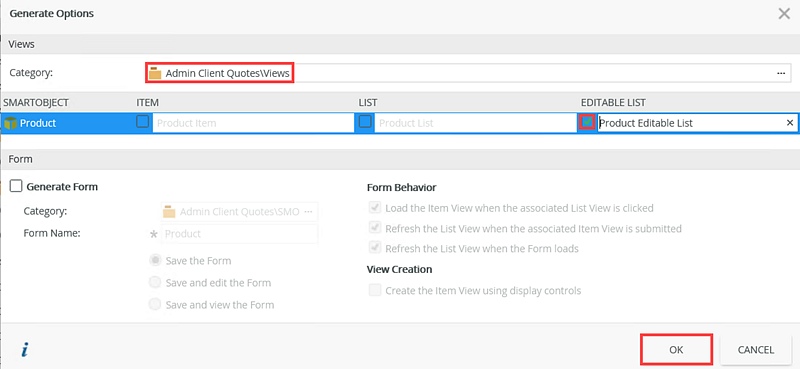800x369 pixels.
Task: Confirm with the OK button
Action: click(676, 350)
